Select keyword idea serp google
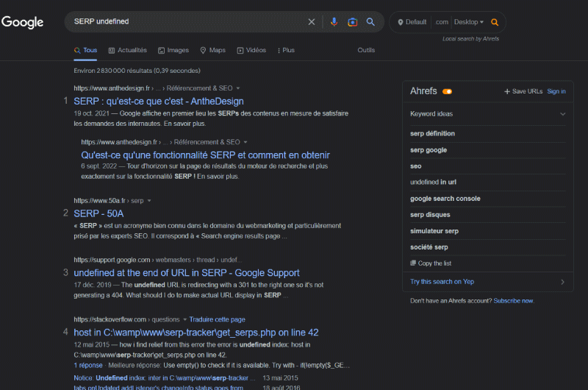588x390 pixels. click(x=429, y=150)
